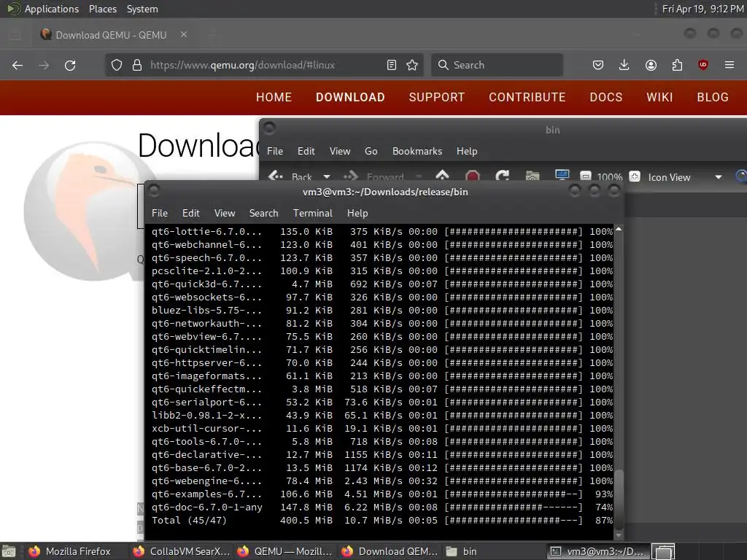Switch to bin folder taskbar entry
The width and height of the screenshot is (747, 560).
click(x=493, y=551)
